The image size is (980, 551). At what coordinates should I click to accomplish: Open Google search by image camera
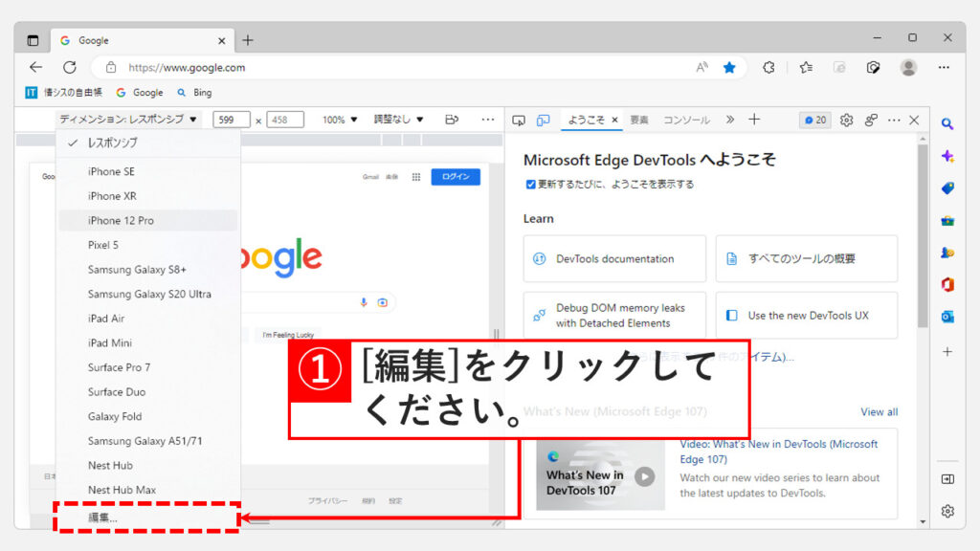coord(383,302)
